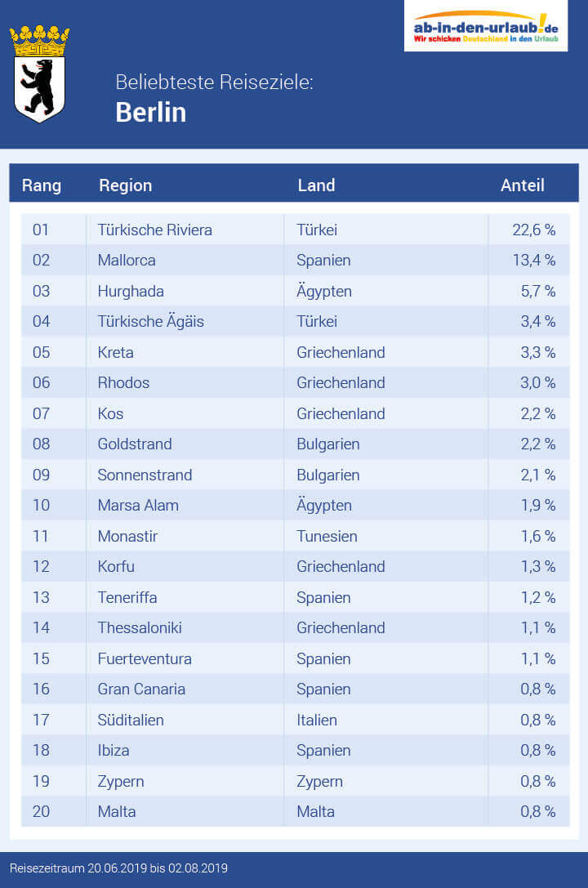588x888 pixels.
Task: Open the ab-in-den-urlaub.de logo
Action: coord(486,26)
